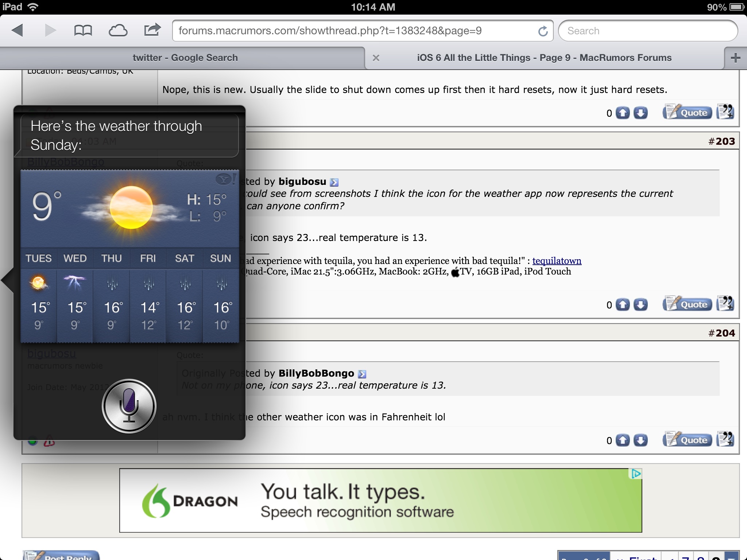Screen dimensions: 747x560
Task: Open the tequilatown signature link
Action: point(557,261)
